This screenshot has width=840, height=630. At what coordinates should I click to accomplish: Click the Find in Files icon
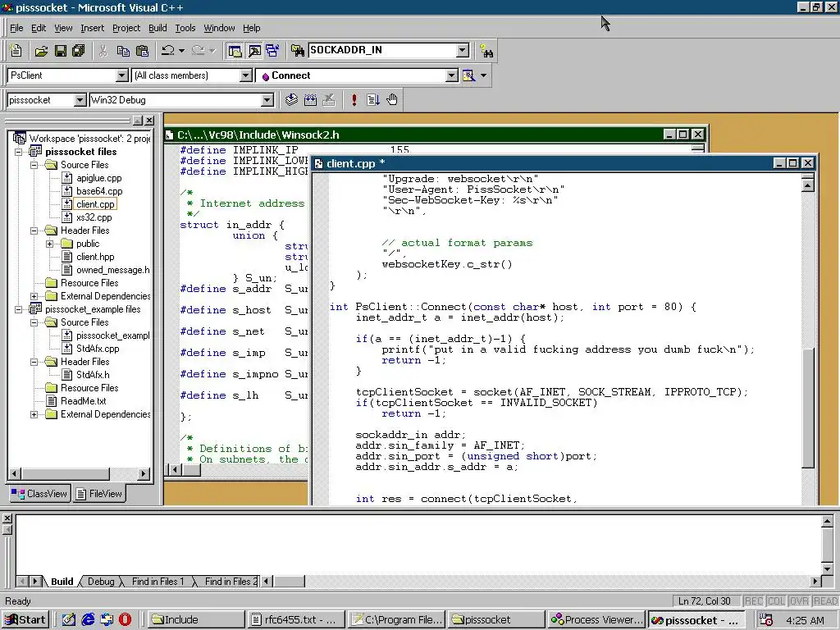[297, 50]
